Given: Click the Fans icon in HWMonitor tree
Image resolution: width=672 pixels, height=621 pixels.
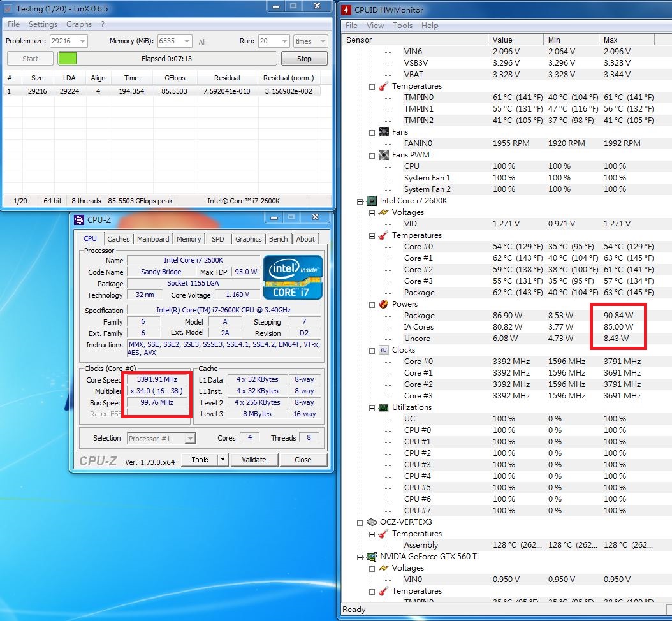Looking at the screenshot, I should click(384, 132).
